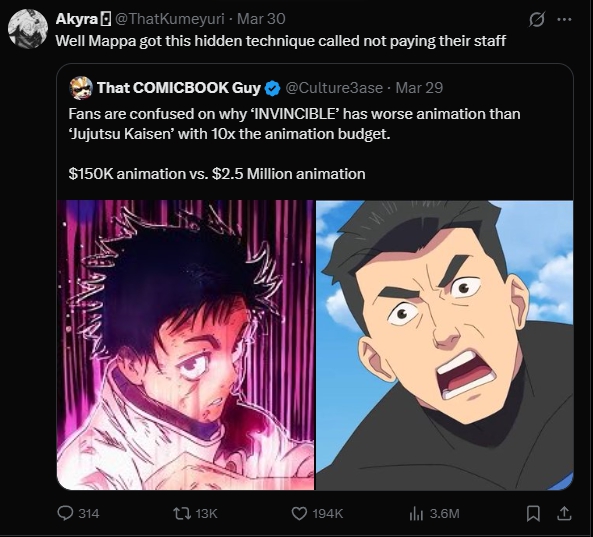The height and width of the screenshot is (537, 593).
Task: Click the That COMICBOOK Guy name
Action: 179,88
